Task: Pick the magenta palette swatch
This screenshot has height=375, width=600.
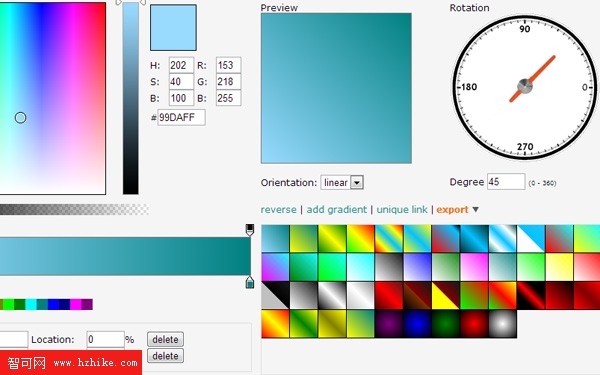Action: 76,304
